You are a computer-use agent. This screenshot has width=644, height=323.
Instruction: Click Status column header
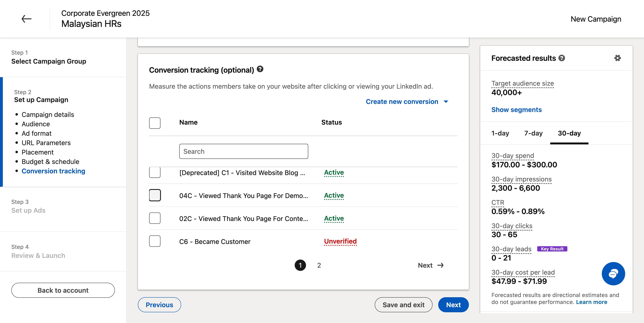[x=331, y=122]
